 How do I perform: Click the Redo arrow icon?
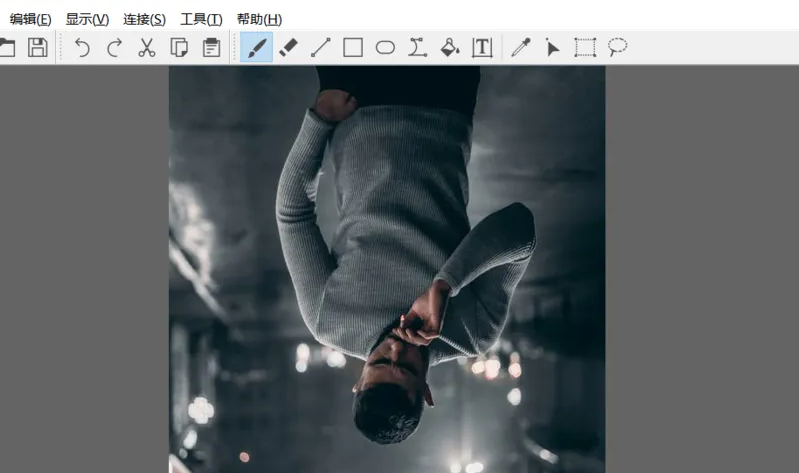(114, 47)
